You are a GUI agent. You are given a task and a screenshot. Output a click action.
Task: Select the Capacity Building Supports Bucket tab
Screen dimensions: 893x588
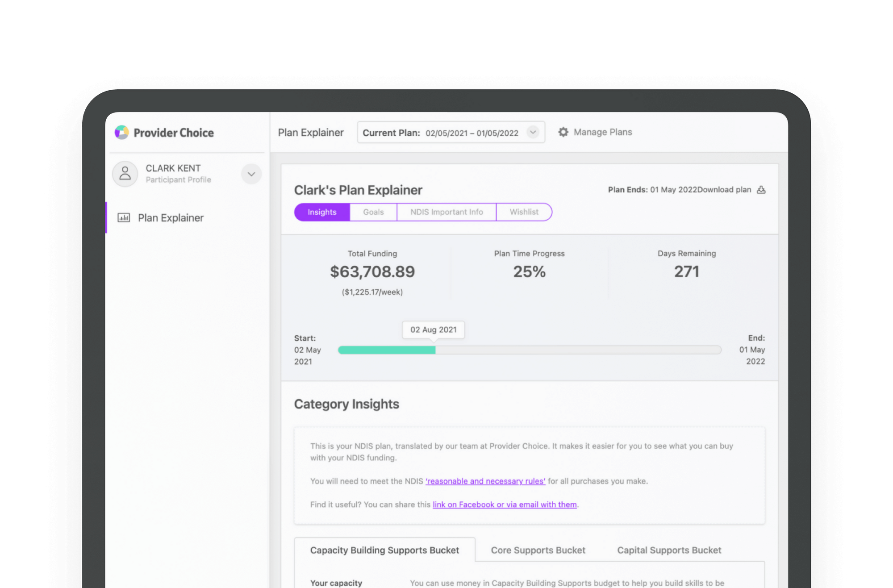(384, 550)
